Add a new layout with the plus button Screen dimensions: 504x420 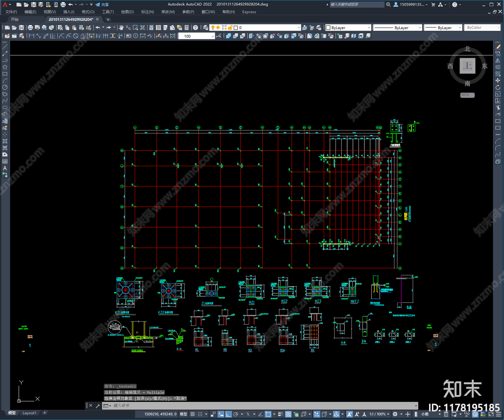[45, 413]
